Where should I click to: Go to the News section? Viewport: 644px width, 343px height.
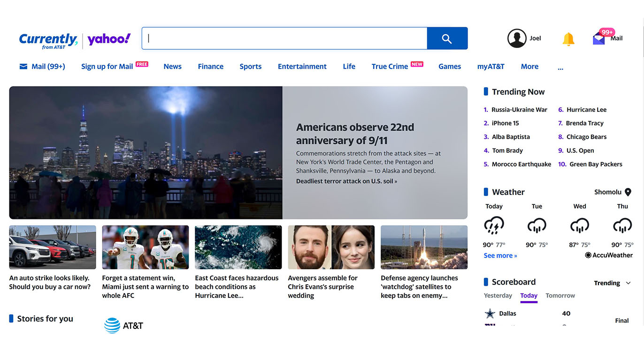click(x=172, y=67)
